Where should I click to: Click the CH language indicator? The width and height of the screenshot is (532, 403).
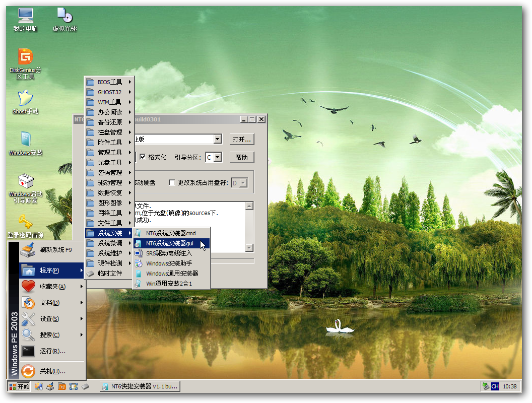click(495, 386)
